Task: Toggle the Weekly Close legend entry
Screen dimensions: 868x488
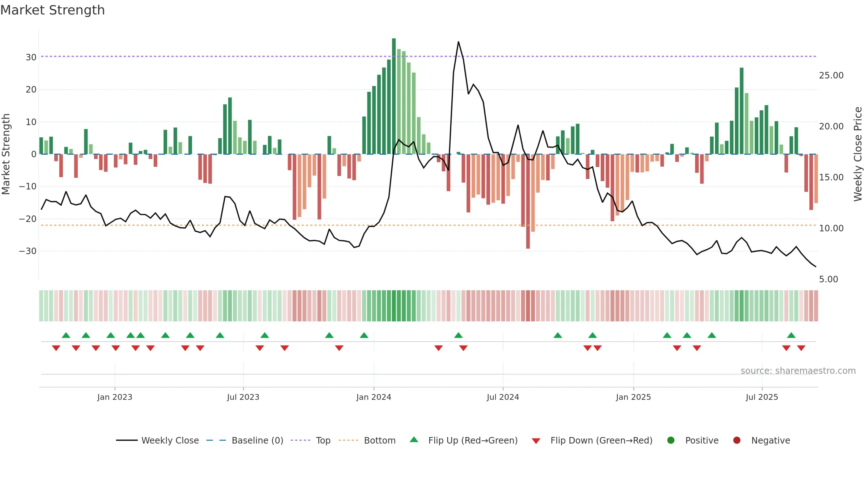Action: pos(157,440)
